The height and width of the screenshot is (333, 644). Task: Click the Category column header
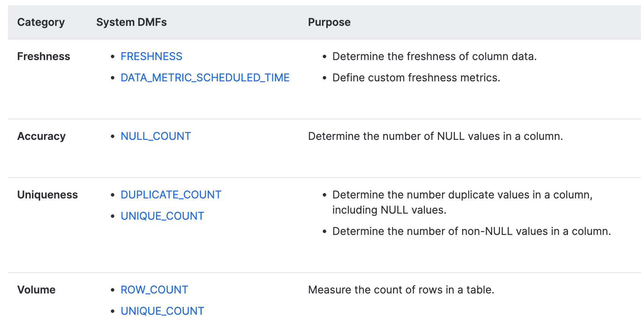coord(41,22)
